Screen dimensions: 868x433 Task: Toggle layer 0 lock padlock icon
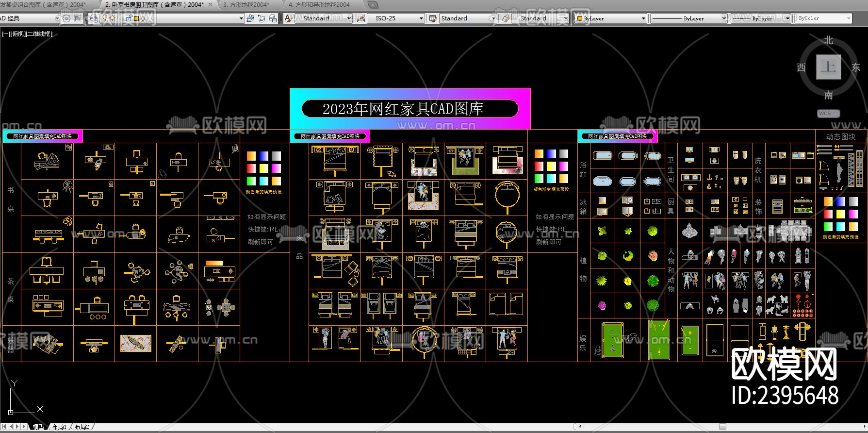coord(130,18)
